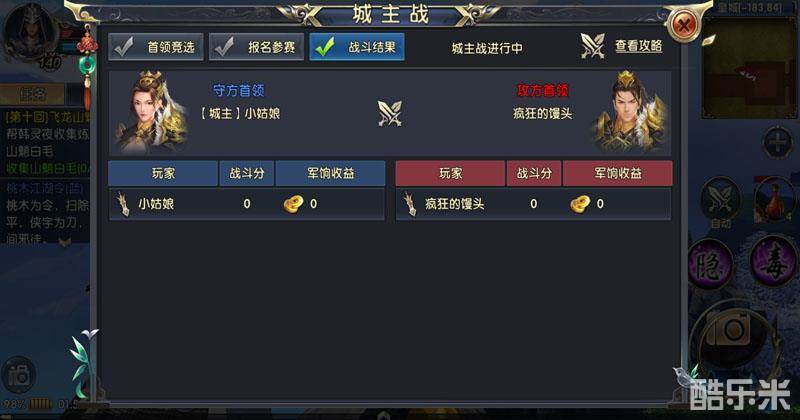Tap the 毒 poison skill icon
Screen dimensions: 800x420
[773, 262]
